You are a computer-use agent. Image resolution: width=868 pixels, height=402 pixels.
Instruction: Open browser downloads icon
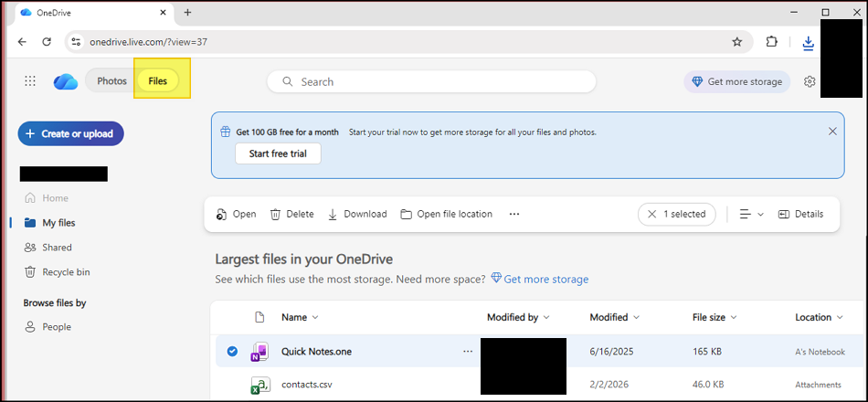click(x=809, y=43)
